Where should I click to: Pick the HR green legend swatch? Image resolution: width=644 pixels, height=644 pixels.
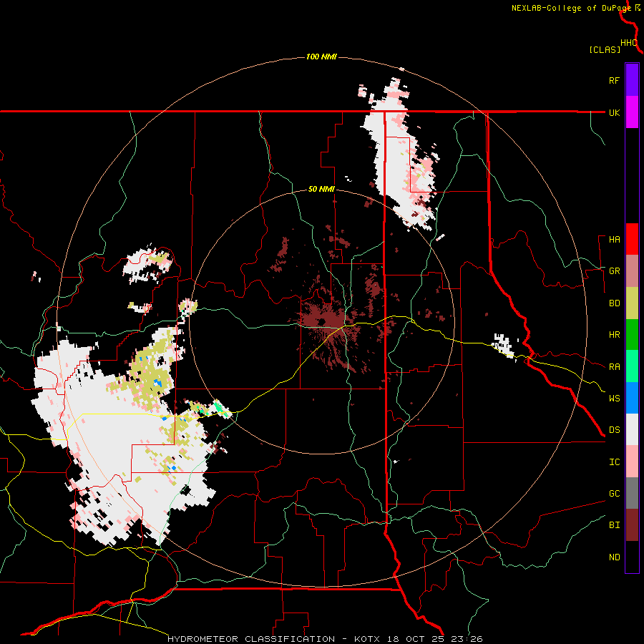632,335
